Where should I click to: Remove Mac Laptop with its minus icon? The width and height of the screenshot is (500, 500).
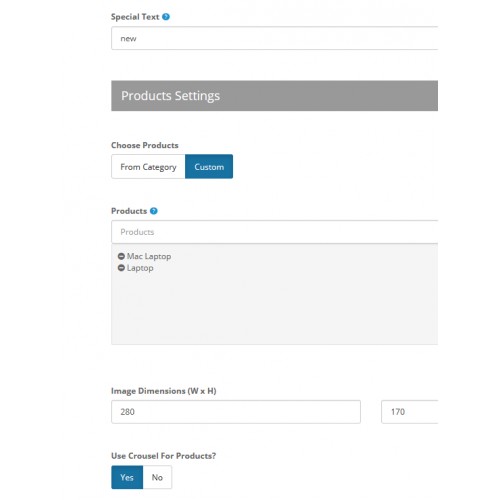(x=121, y=256)
